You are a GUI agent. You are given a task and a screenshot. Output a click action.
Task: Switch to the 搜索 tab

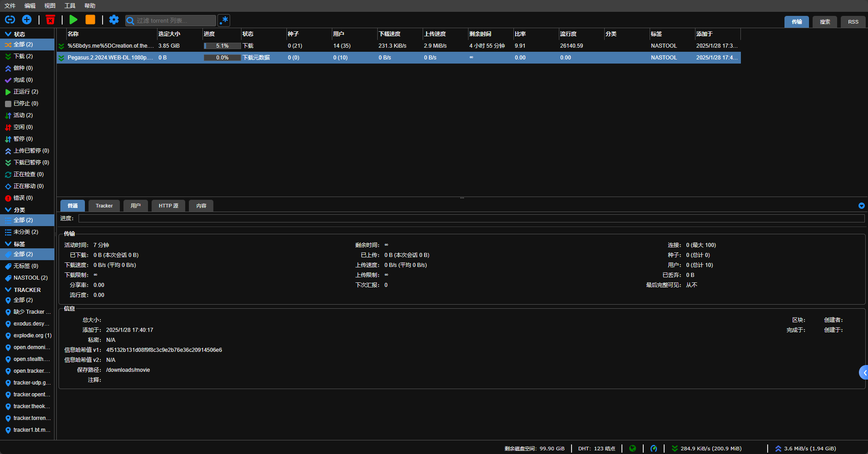click(x=825, y=22)
